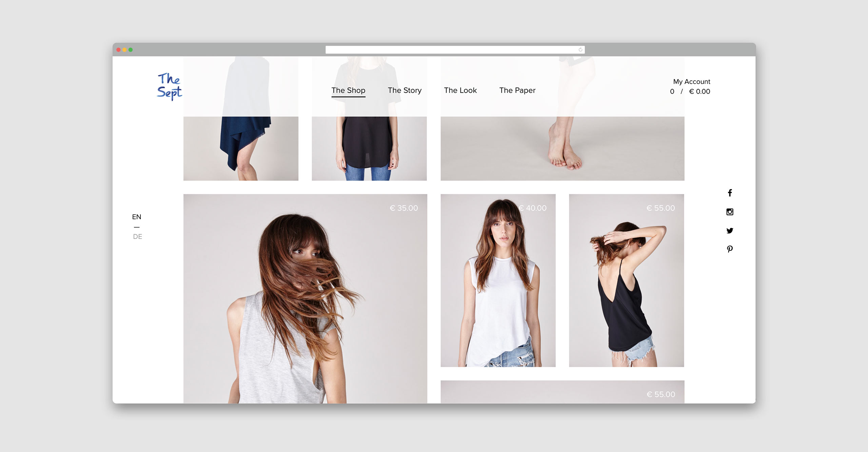The image size is (868, 452).
Task: Navigate to The Paper
Action: click(517, 90)
